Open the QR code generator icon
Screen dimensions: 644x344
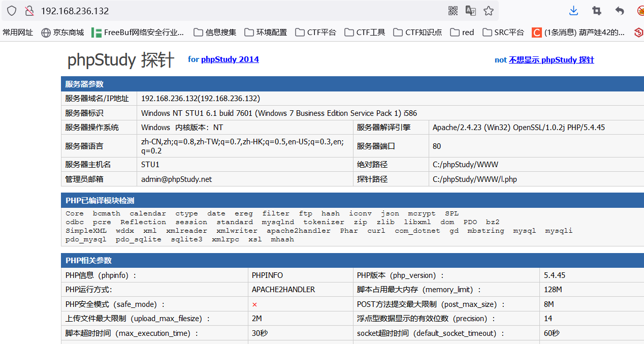453,11
